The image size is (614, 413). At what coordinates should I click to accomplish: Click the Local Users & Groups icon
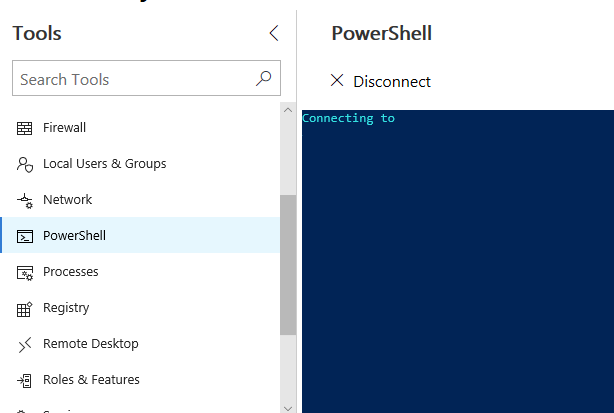tap(24, 164)
